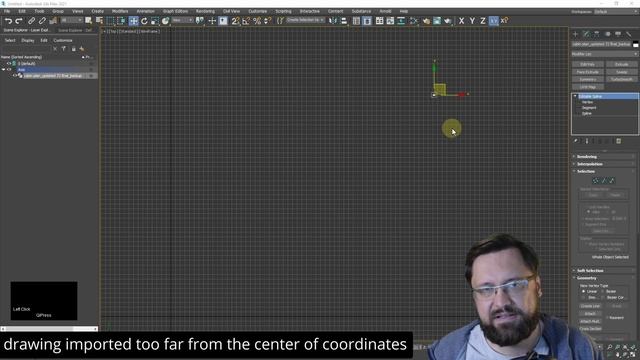Open Mirror tool
This screenshot has width=640, height=360.
333,20
